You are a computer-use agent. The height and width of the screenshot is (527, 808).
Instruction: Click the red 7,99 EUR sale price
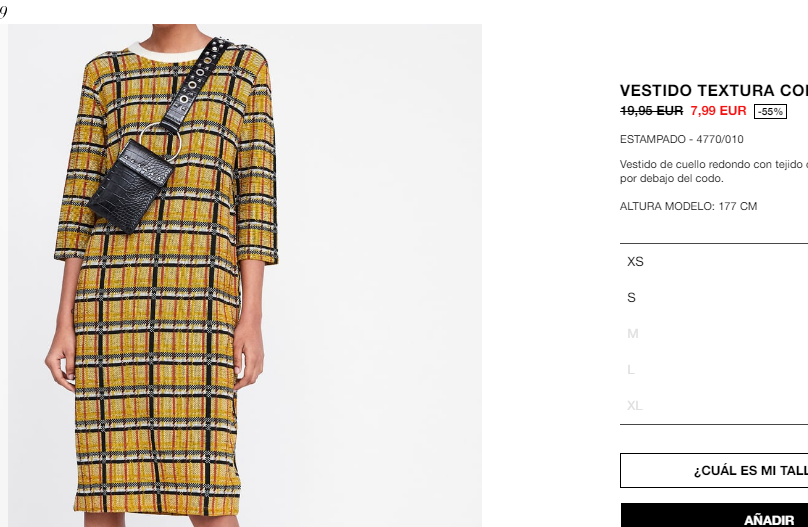click(x=718, y=111)
